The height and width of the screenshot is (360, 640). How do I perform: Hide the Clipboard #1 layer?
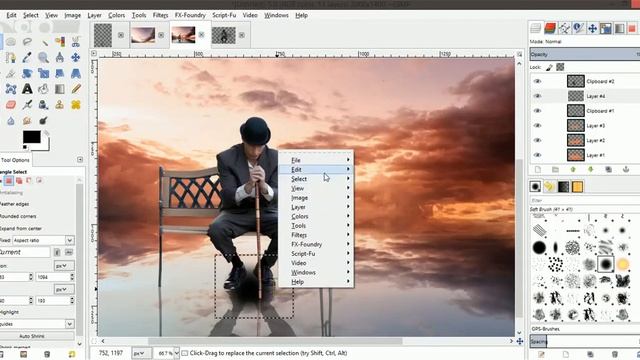click(x=537, y=111)
